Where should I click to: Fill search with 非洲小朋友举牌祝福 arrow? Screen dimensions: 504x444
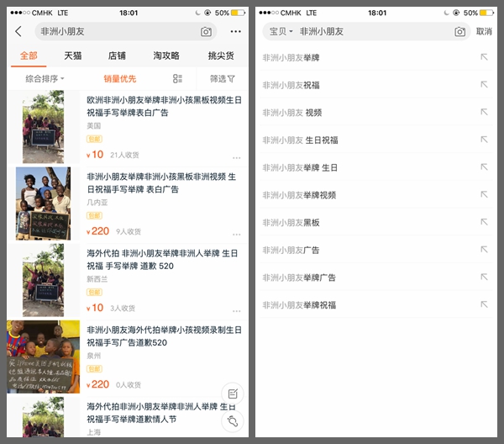[484, 304]
